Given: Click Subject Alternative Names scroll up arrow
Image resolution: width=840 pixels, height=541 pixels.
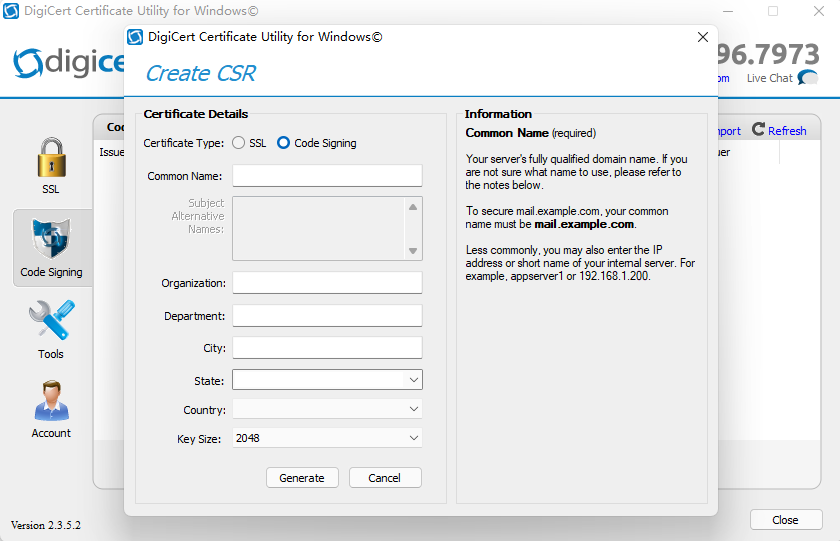Looking at the screenshot, I should click(412, 207).
